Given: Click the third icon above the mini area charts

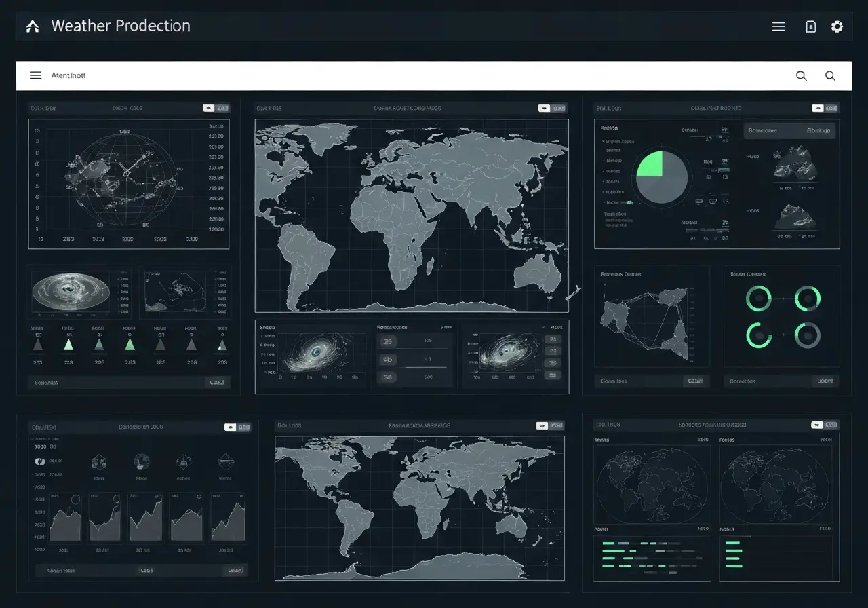Looking at the screenshot, I should click(x=183, y=463).
